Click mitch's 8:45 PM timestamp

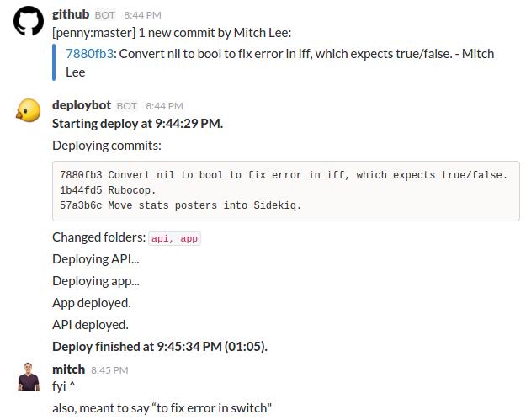pos(109,370)
